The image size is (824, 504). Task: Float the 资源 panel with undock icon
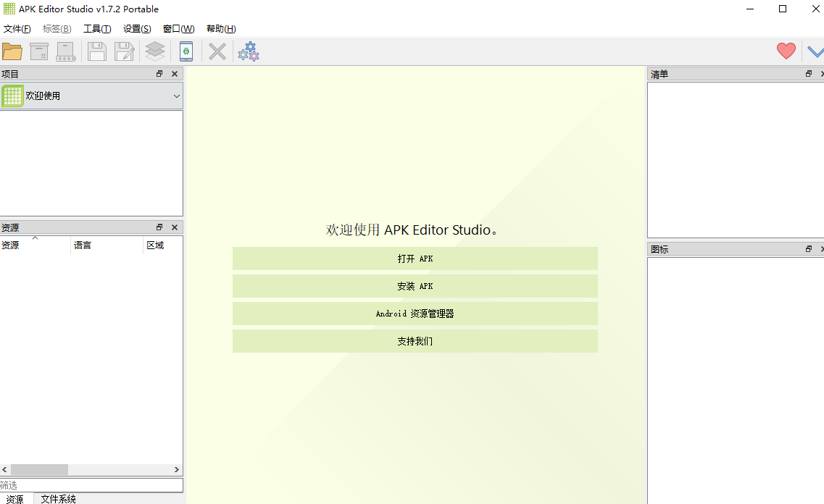pyautogui.click(x=159, y=227)
